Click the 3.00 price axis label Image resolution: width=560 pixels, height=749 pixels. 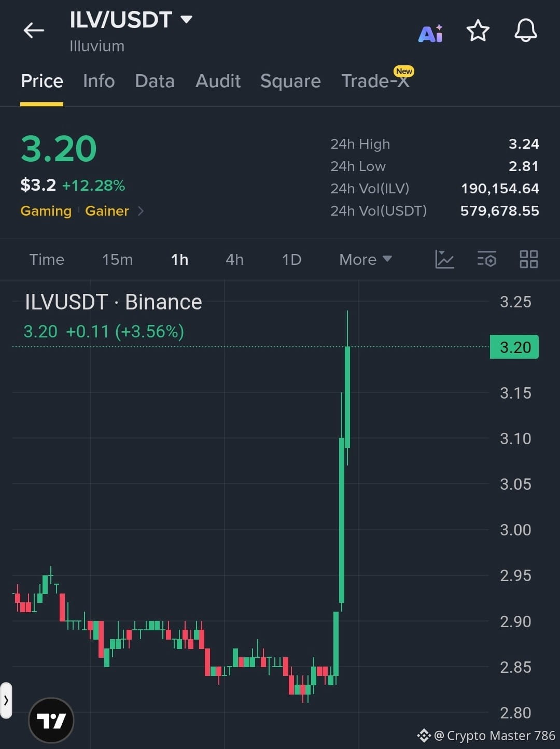pyautogui.click(x=515, y=530)
